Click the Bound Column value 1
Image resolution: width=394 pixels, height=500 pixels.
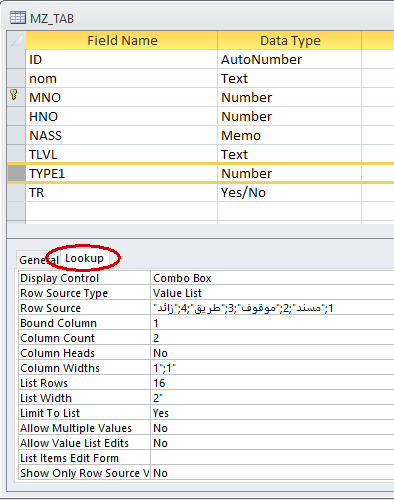coord(272,323)
